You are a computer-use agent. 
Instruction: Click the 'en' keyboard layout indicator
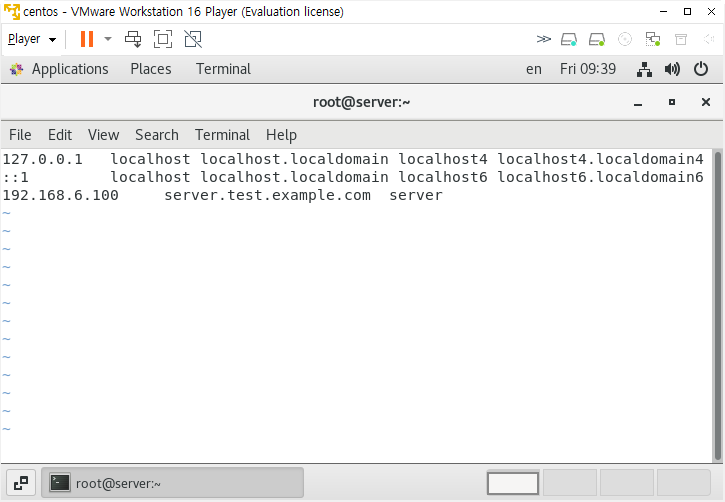click(x=534, y=69)
